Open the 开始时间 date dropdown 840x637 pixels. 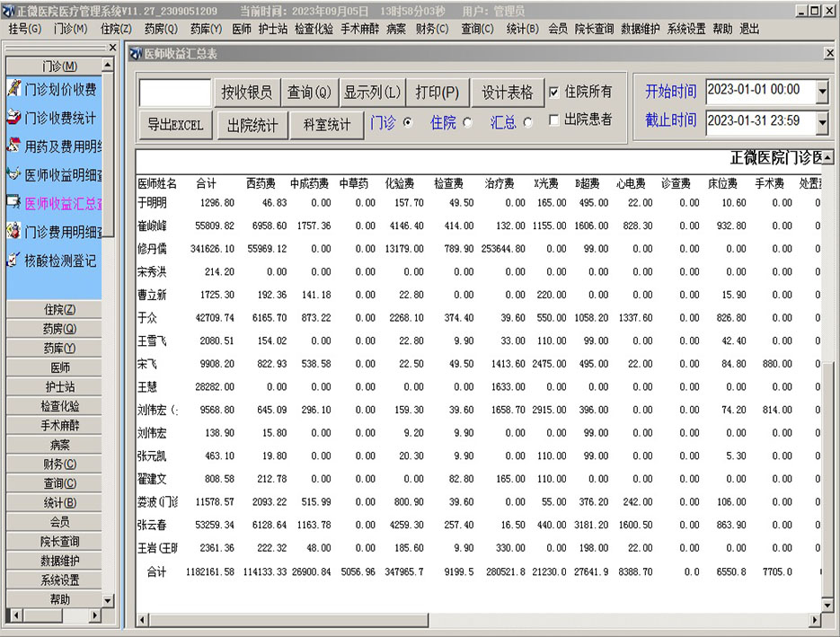[821, 91]
